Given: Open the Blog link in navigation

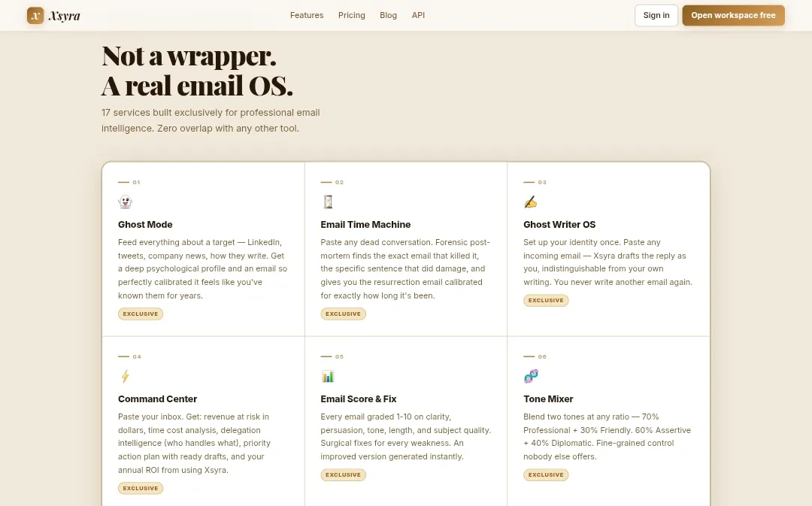Looking at the screenshot, I should (389, 16).
